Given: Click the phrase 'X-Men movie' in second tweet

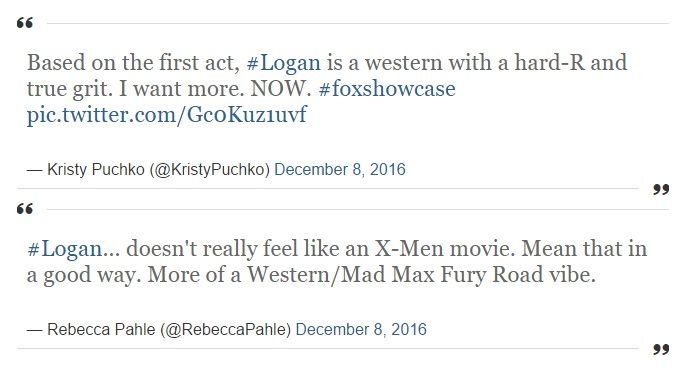Looking at the screenshot, I should [444, 249].
